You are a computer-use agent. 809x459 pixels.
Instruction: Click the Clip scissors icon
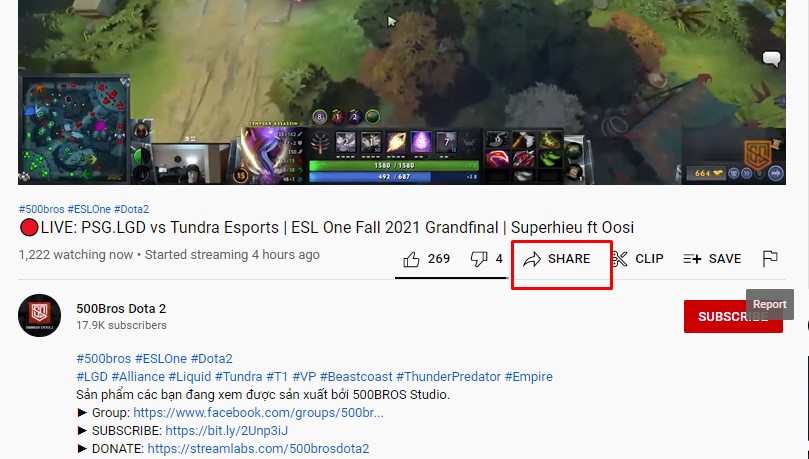[620, 259]
